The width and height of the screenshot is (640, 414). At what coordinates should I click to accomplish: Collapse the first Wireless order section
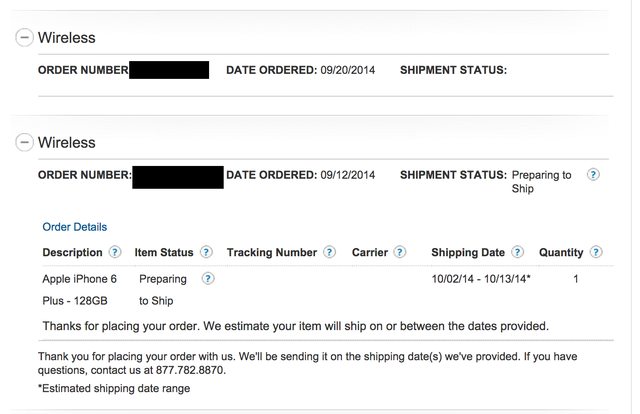point(24,37)
